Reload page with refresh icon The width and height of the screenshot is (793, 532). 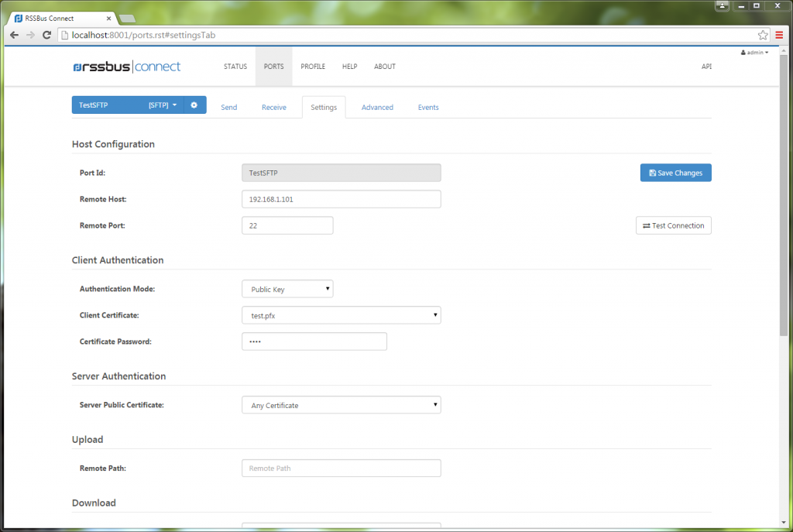(x=47, y=35)
